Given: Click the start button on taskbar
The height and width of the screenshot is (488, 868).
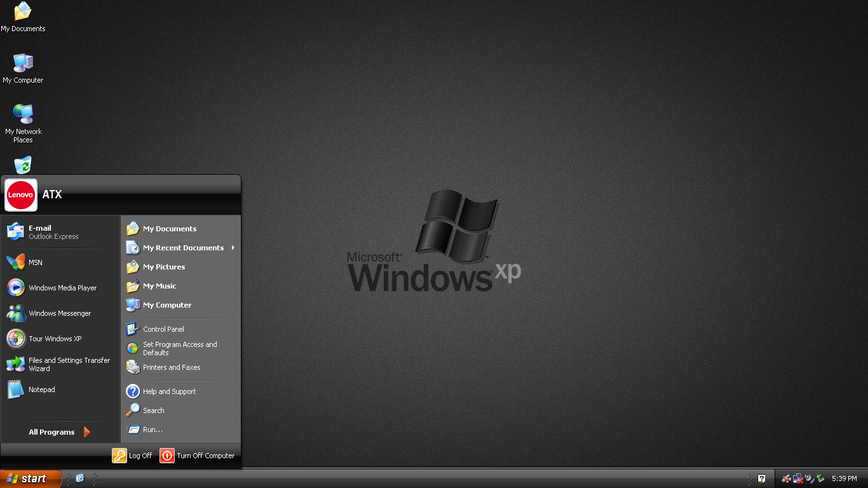Looking at the screenshot, I should (31, 478).
